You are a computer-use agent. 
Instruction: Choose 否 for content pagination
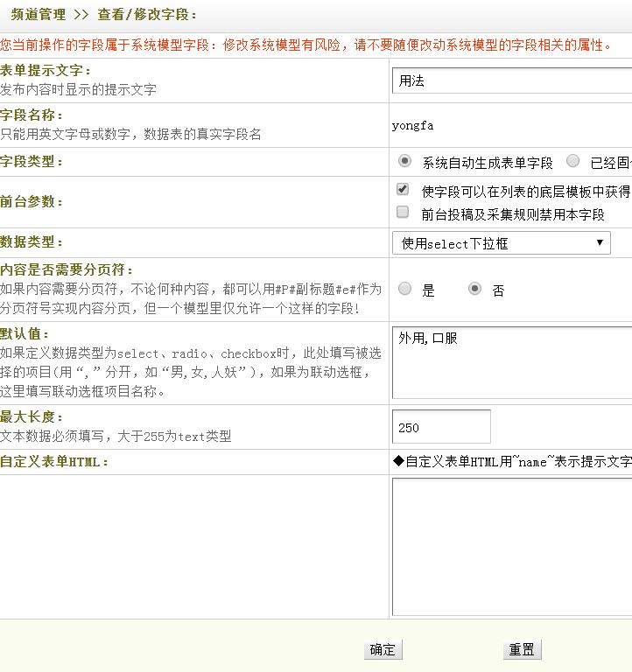coord(474,289)
